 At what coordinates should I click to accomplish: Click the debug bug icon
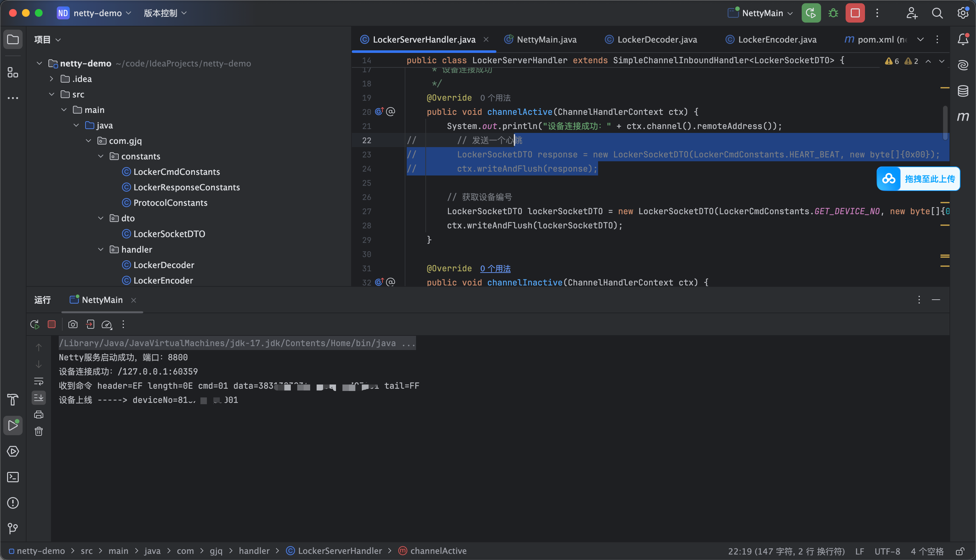point(833,13)
